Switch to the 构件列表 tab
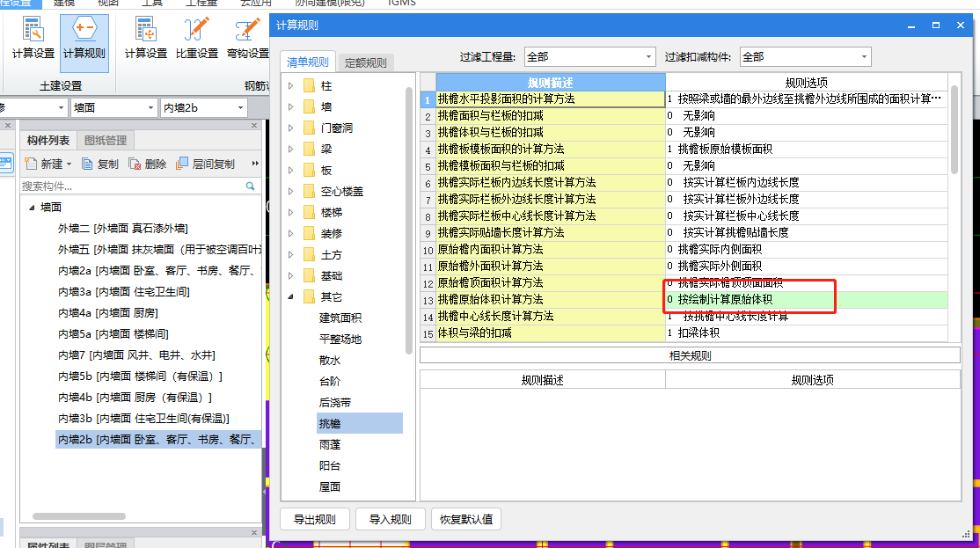This screenshot has width=980, height=548. click(48, 141)
